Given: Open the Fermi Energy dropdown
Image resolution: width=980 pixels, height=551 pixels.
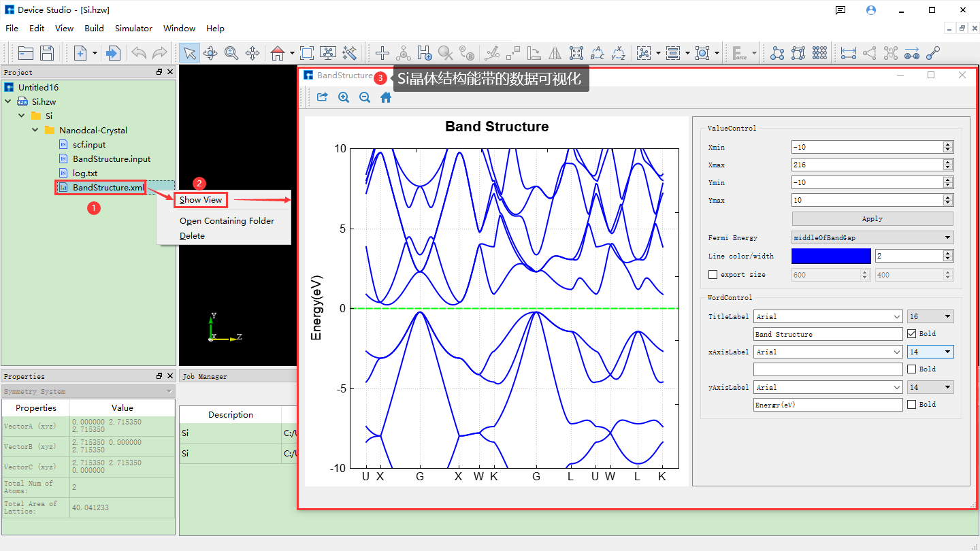Looking at the screenshot, I should pos(872,237).
